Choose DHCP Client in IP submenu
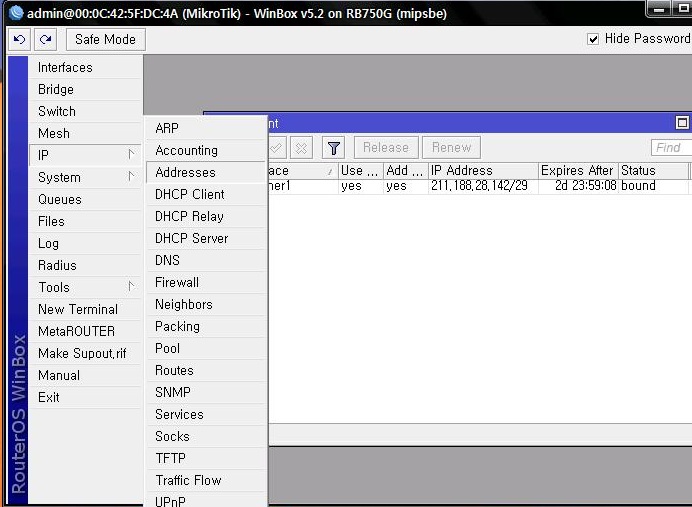This screenshot has width=692, height=507. (206, 195)
